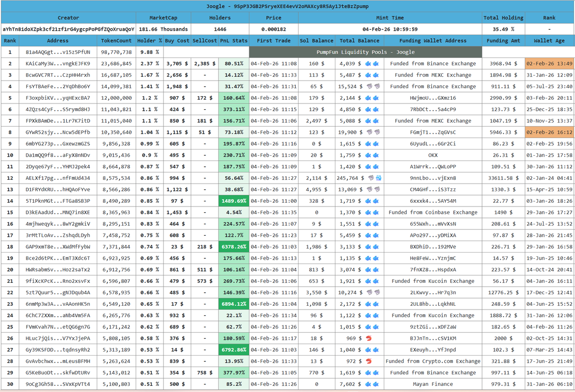Click the shrimp icon beside 972 $ balance
575x392 pixels.
[x=368, y=361]
